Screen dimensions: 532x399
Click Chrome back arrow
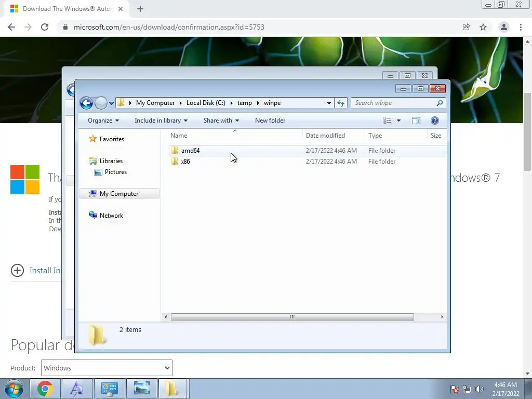click(x=11, y=27)
